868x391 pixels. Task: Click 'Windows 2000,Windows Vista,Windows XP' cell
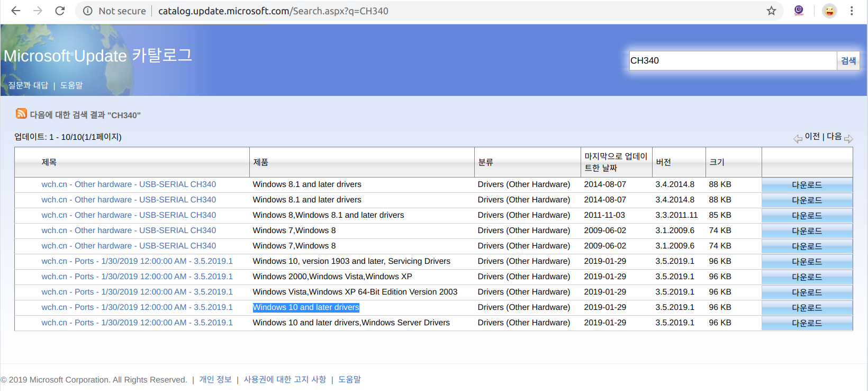[x=332, y=277]
